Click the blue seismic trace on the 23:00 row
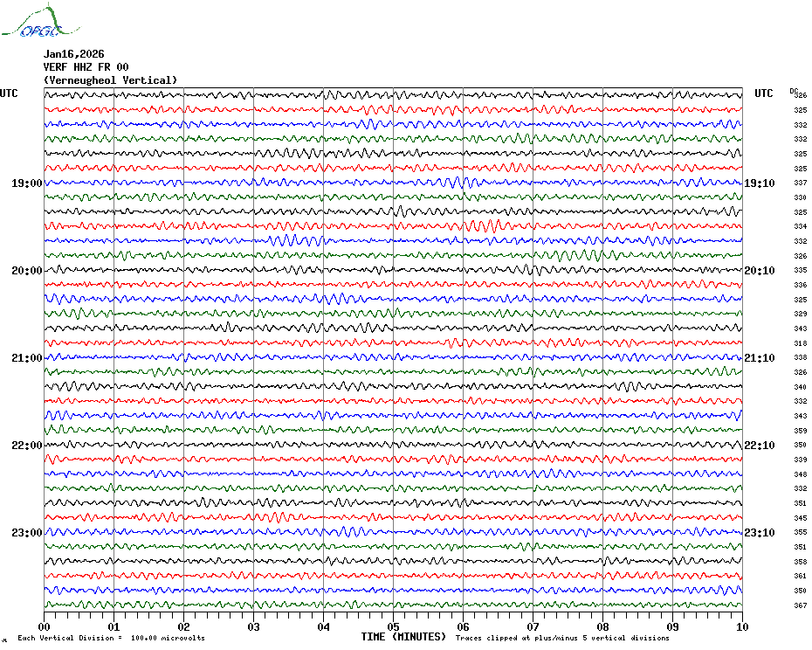The width and height of the screenshot is (812, 650). (394, 532)
